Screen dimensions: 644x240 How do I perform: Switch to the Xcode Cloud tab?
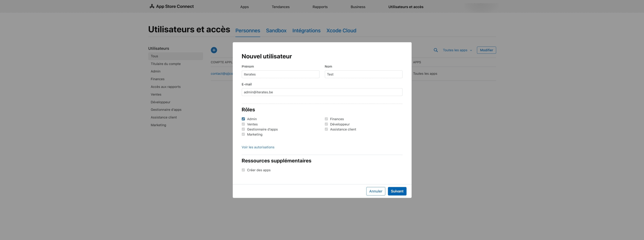coord(341,30)
